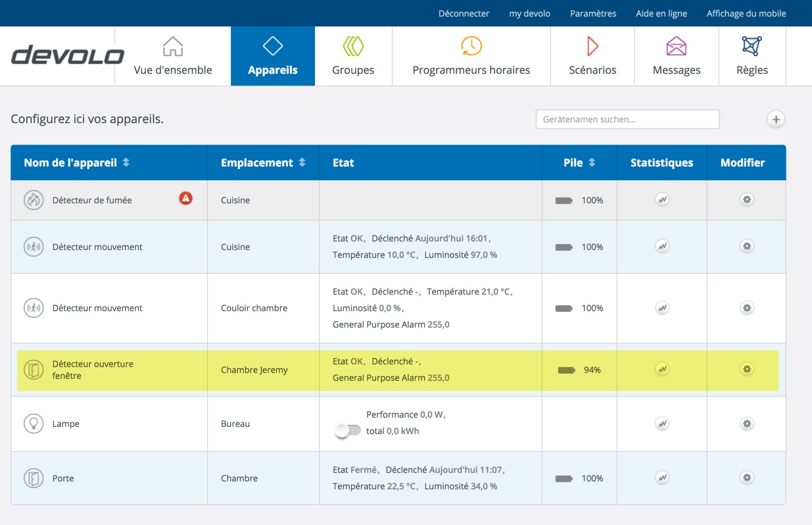Click the device name search field
Screen dimensions: 812x525
pos(627,120)
